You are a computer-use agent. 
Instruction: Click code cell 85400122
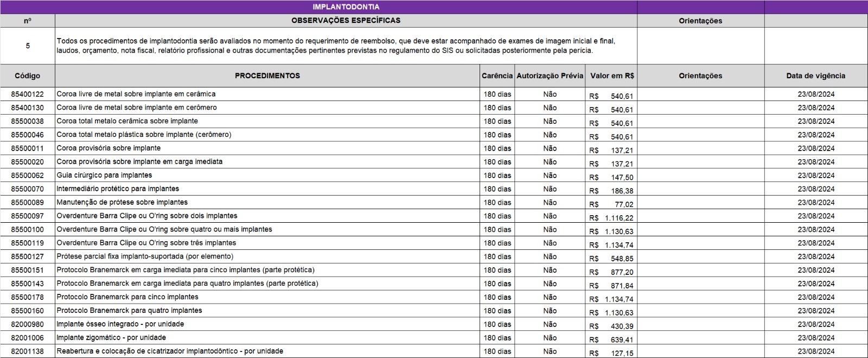[27, 94]
